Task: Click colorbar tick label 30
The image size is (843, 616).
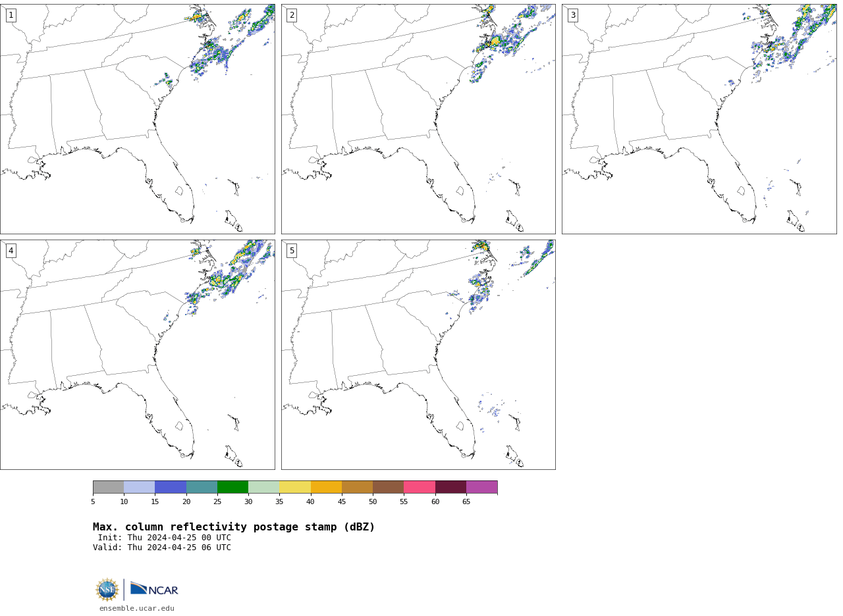Action: coord(248,502)
